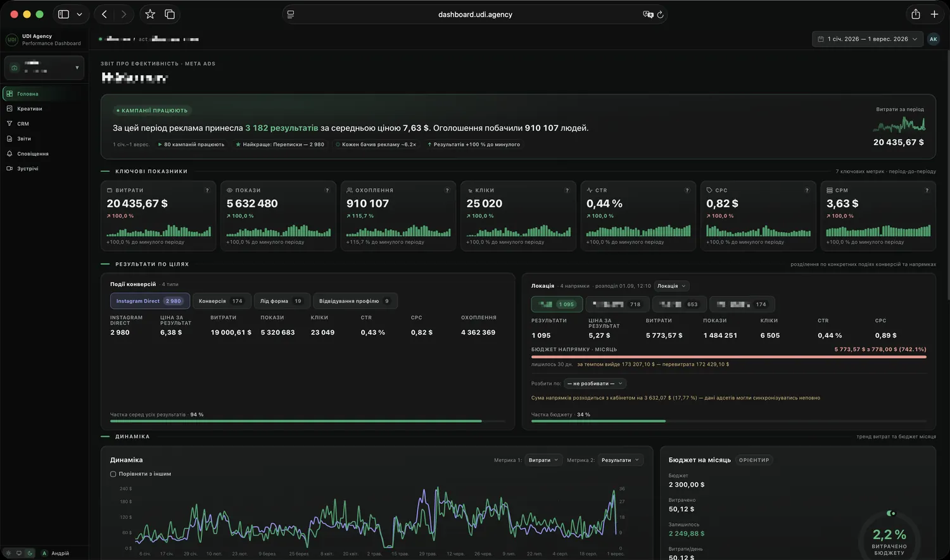Click the Витрати за період sparkline chart
Screen dimensions: 950x560
click(899, 125)
